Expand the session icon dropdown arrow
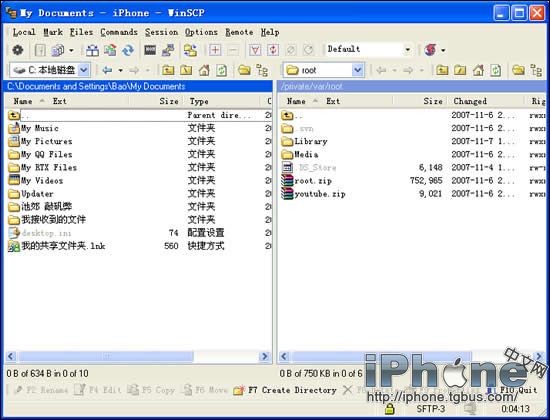Viewport: 550px width, 420px height. click(443, 50)
